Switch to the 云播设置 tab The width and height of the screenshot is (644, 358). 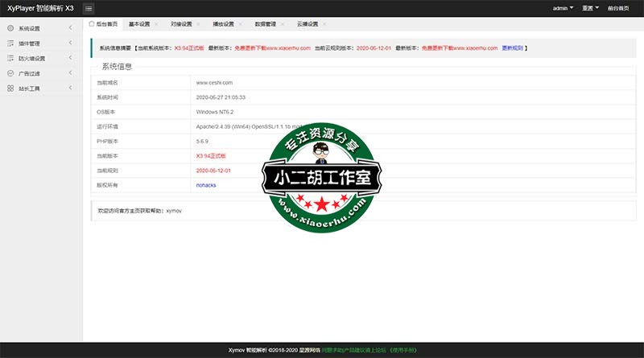coord(307,24)
